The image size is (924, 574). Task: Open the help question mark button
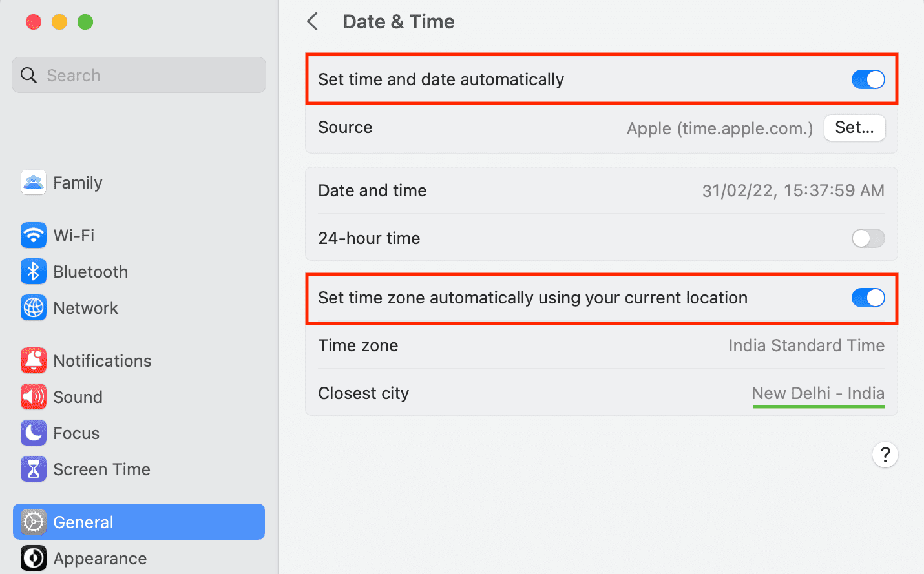[885, 454]
